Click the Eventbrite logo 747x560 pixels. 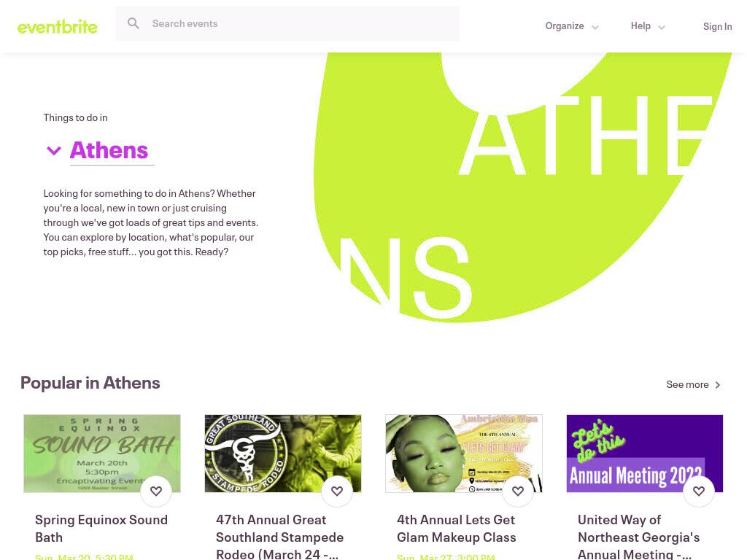57,27
